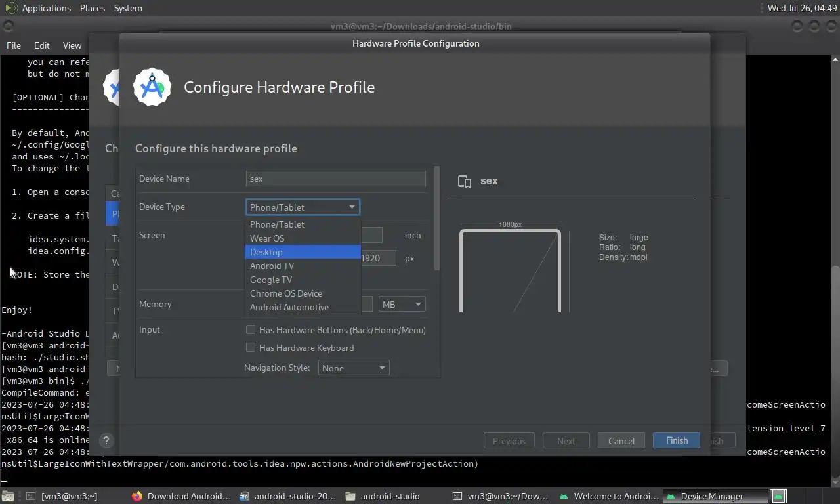This screenshot has height=504, width=840.
Task: Open the android-studio folder taskbar entry
Action: pos(383,496)
